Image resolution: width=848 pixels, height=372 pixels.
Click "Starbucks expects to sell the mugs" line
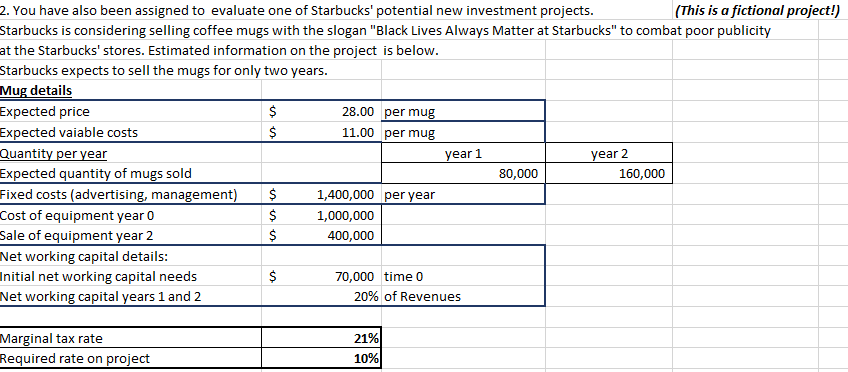pos(164,71)
